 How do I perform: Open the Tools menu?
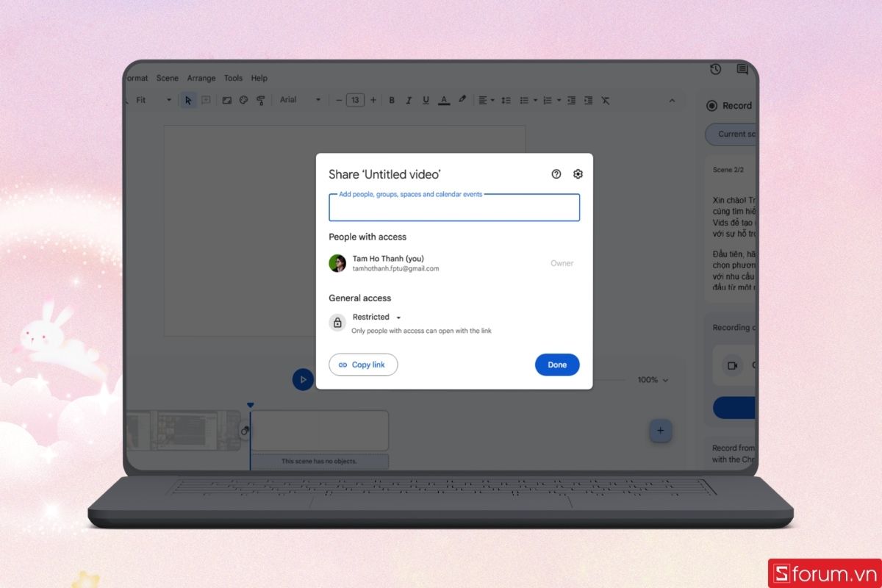click(233, 78)
